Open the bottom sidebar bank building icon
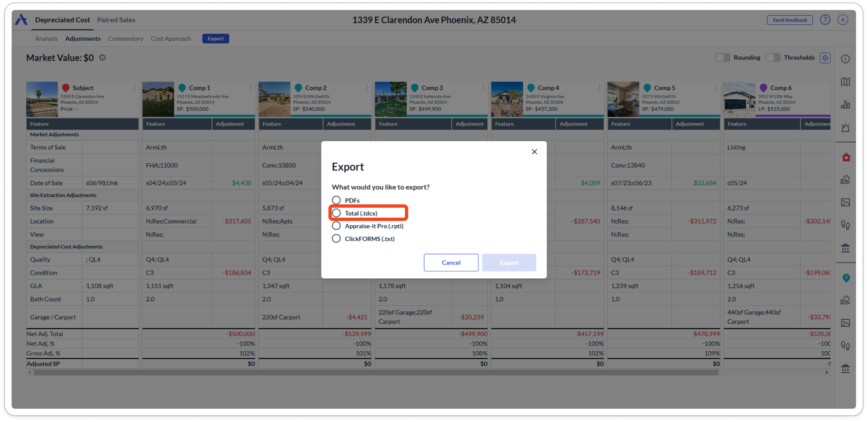Viewport: 868px width, 422px height. (845, 368)
